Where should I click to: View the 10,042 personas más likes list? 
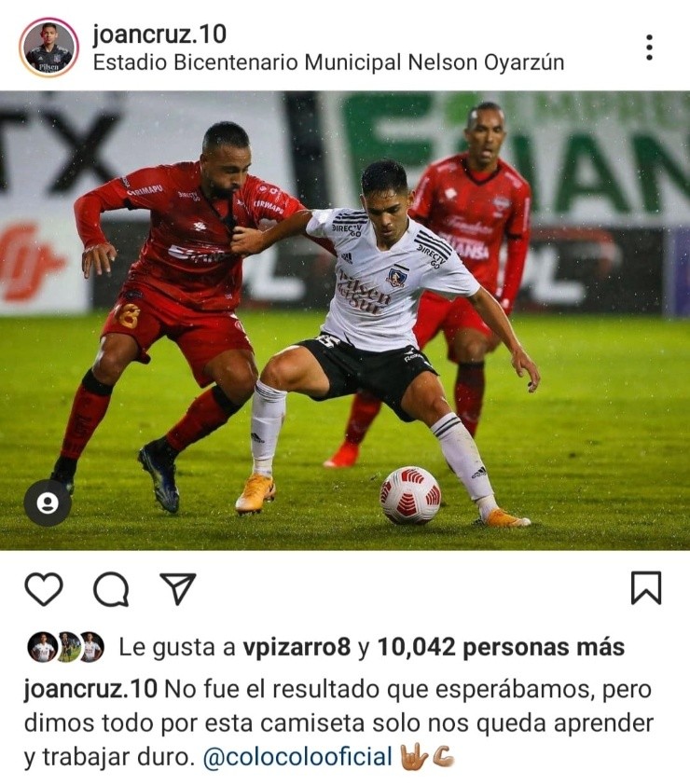(501, 647)
